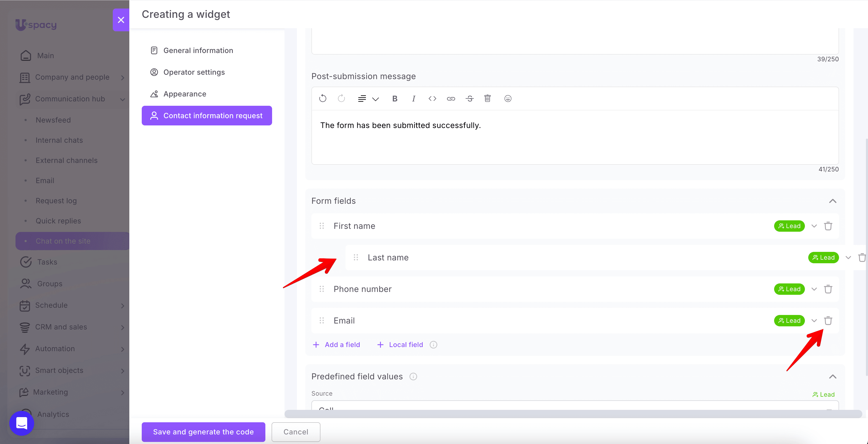Expand Last name field options

point(848,258)
